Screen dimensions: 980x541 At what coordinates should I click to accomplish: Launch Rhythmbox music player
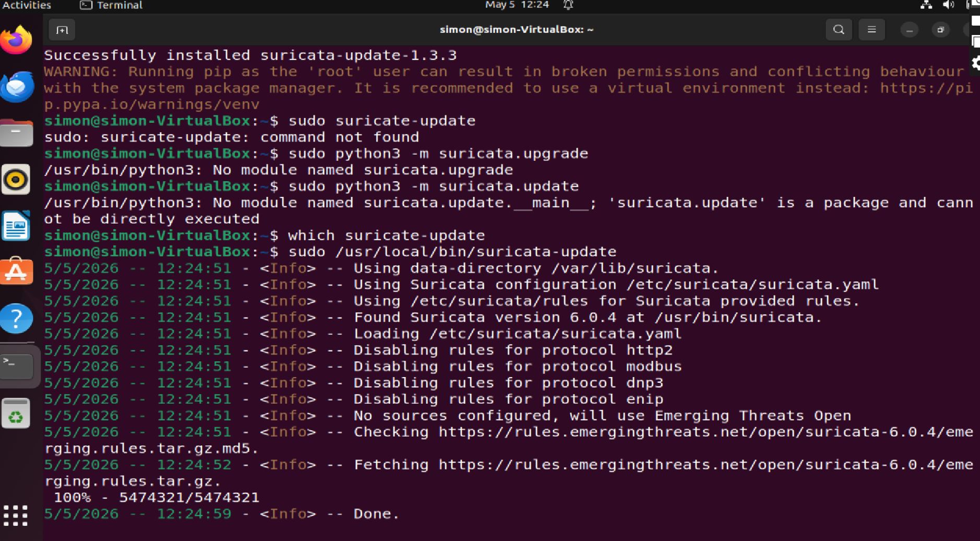coord(16,180)
